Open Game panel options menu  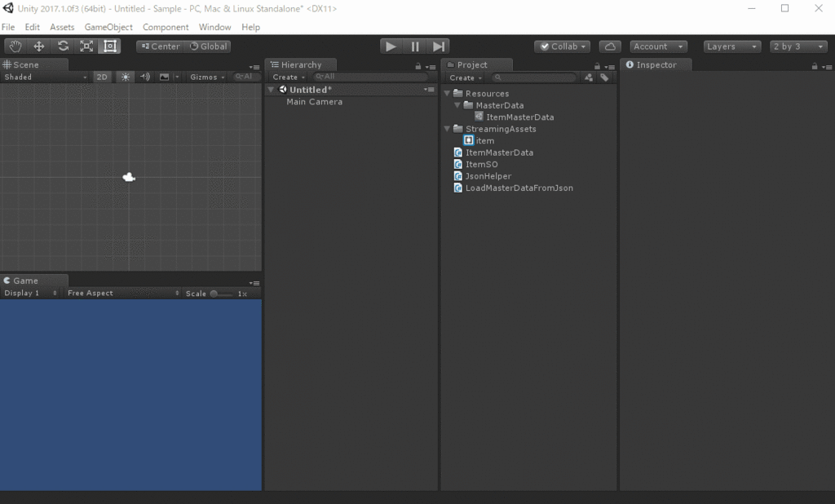pyautogui.click(x=254, y=283)
